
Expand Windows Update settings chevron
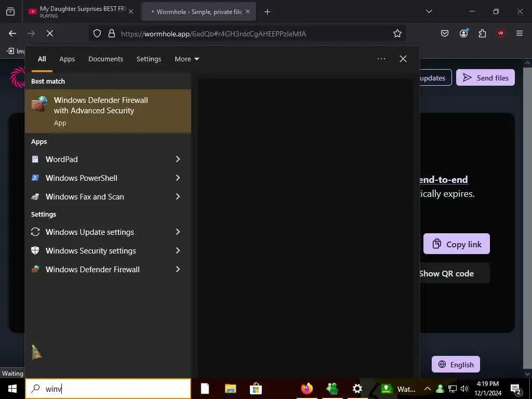178,232
